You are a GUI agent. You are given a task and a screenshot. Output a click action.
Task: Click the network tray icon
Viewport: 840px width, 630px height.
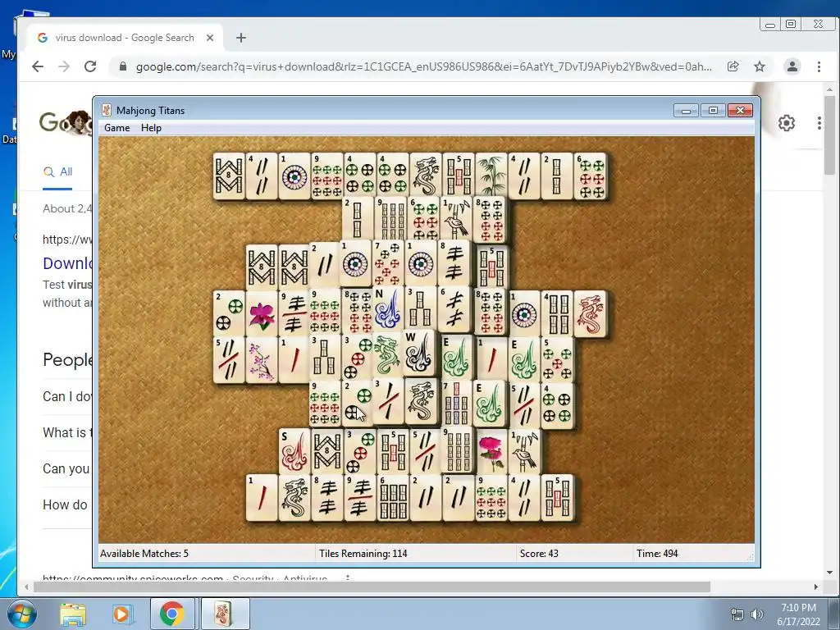[737, 614]
